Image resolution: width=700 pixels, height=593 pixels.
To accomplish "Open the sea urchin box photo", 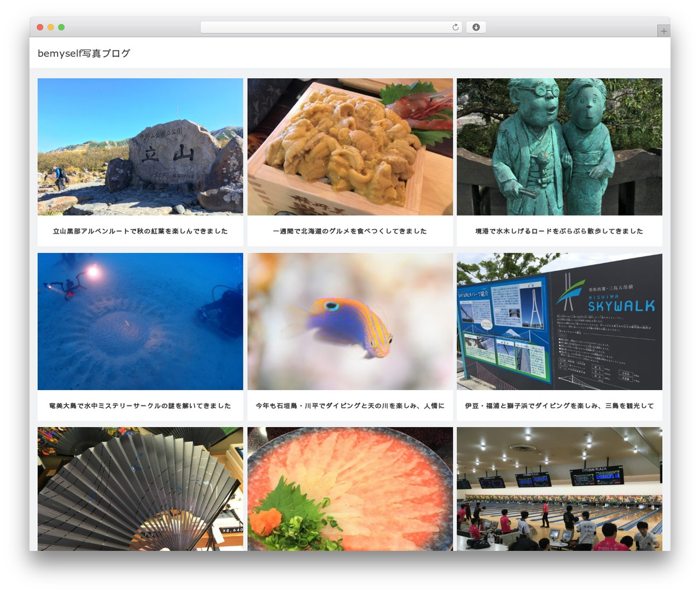I will 350,147.
